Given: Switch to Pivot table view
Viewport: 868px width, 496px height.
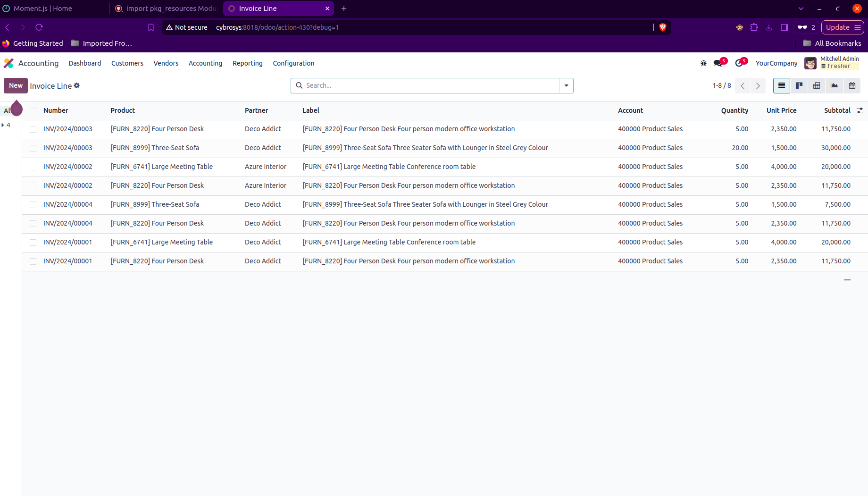Looking at the screenshot, I should click(817, 85).
